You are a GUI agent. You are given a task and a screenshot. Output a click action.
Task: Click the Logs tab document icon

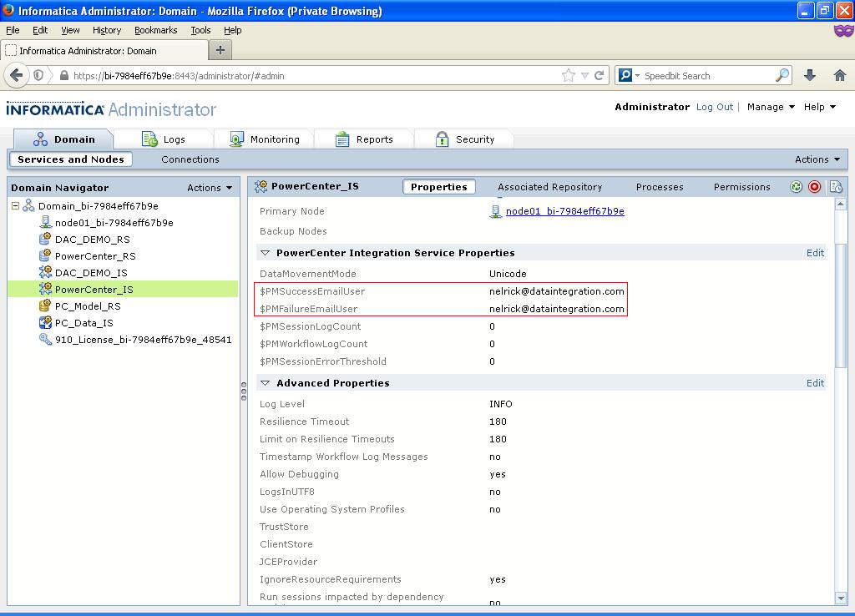click(149, 139)
